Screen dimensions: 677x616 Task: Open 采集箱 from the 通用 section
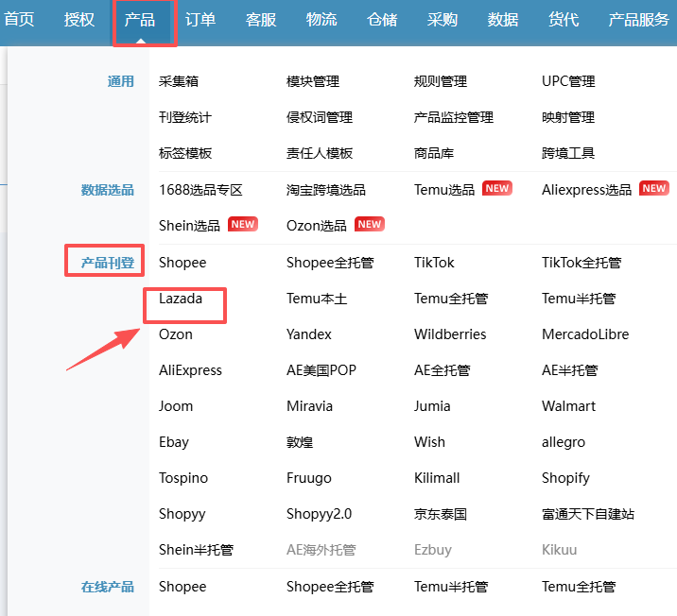179,82
